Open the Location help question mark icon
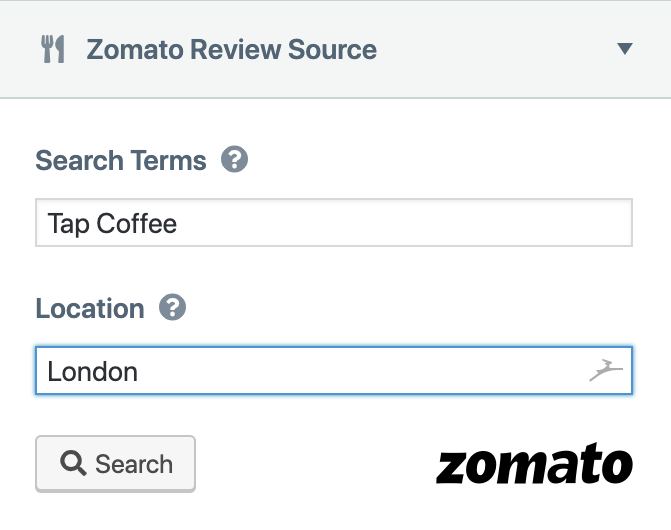 tap(172, 307)
